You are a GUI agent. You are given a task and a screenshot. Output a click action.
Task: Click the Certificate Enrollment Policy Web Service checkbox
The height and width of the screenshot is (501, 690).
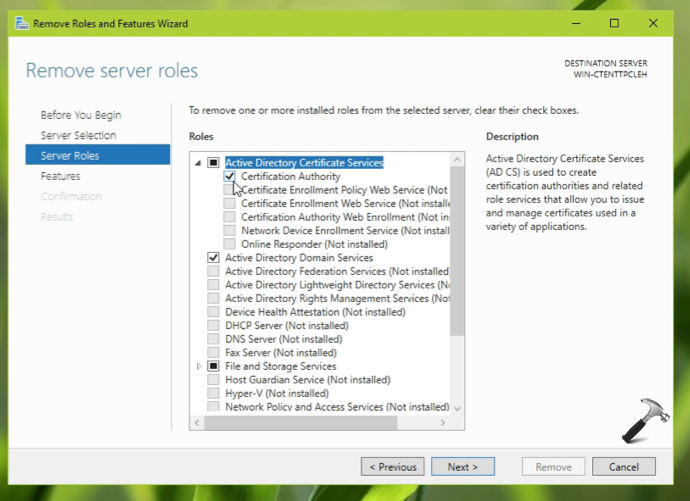pyautogui.click(x=229, y=190)
